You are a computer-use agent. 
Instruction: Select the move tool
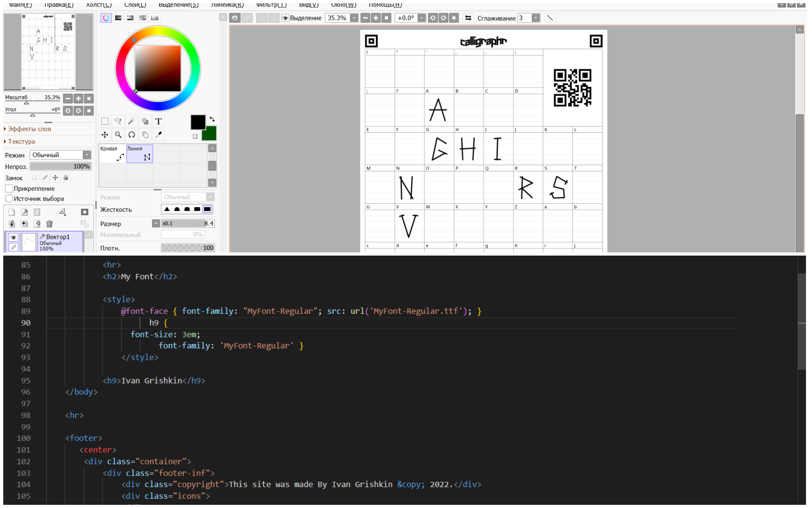[x=105, y=135]
